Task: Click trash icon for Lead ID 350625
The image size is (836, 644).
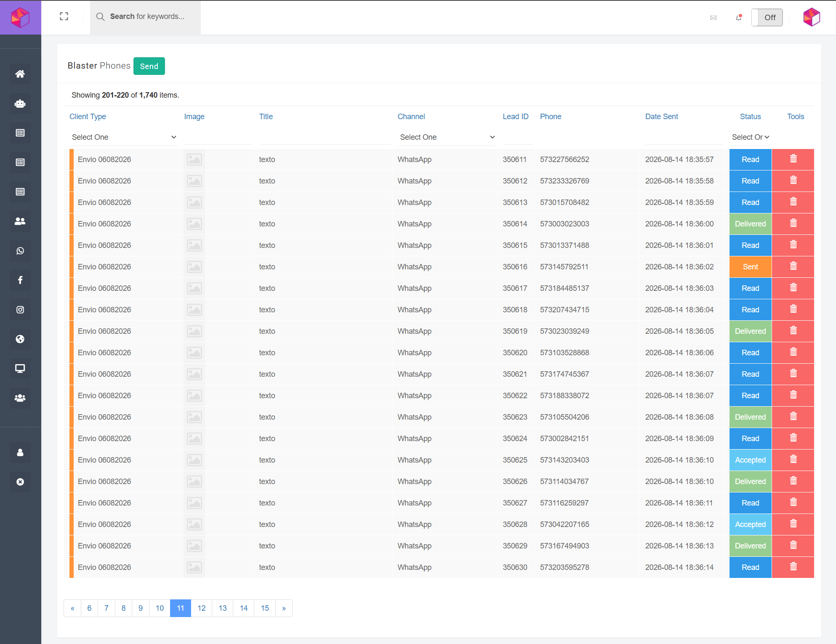Action: pyautogui.click(x=793, y=460)
